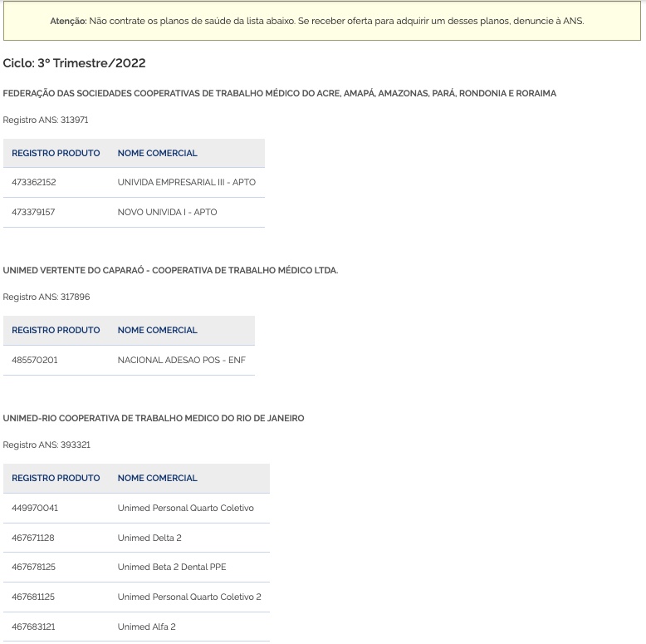646x644 pixels.
Task: Click product code 473379157
Action: (x=33, y=212)
